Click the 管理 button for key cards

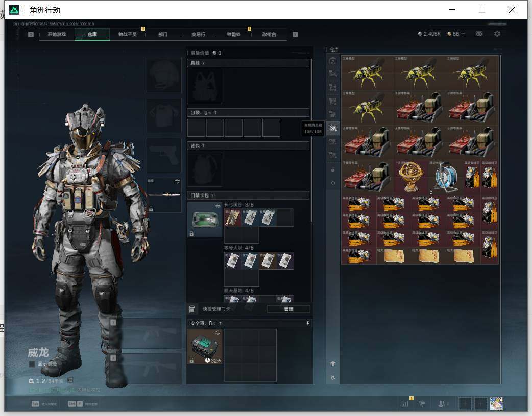point(288,309)
